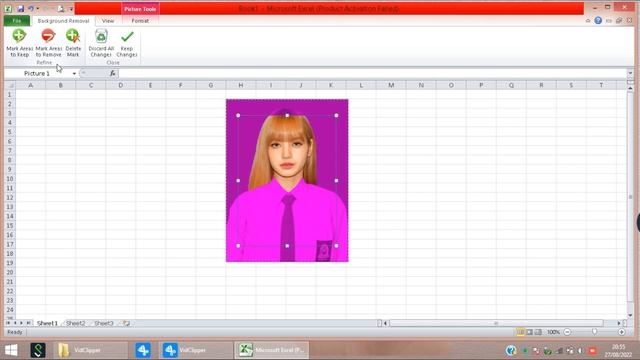Open Excel Help question mark icon

tap(598, 20)
